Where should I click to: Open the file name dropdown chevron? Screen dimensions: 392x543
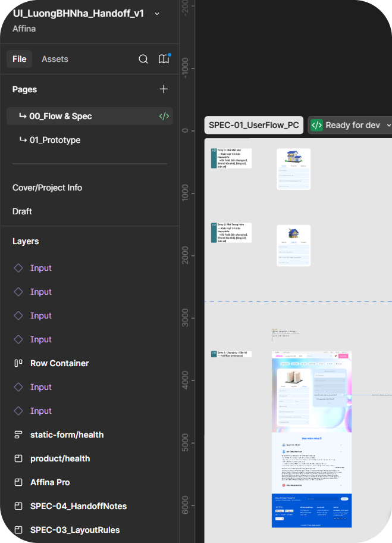pyautogui.click(x=156, y=14)
